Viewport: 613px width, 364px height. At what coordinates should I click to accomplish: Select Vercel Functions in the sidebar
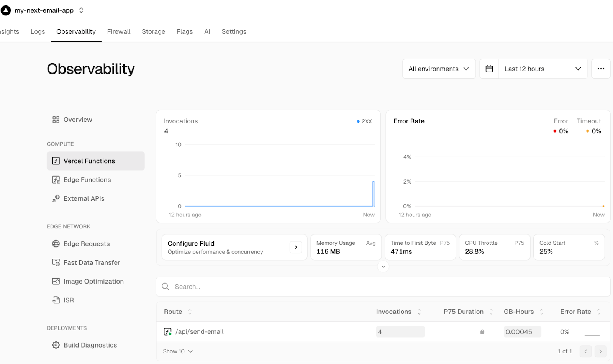[89, 161]
